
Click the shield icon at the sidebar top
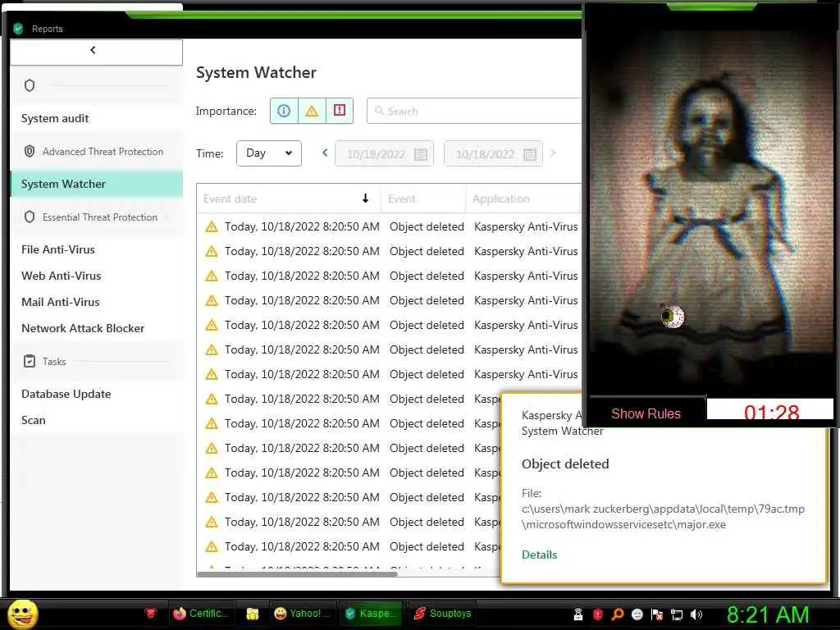tap(30, 85)
